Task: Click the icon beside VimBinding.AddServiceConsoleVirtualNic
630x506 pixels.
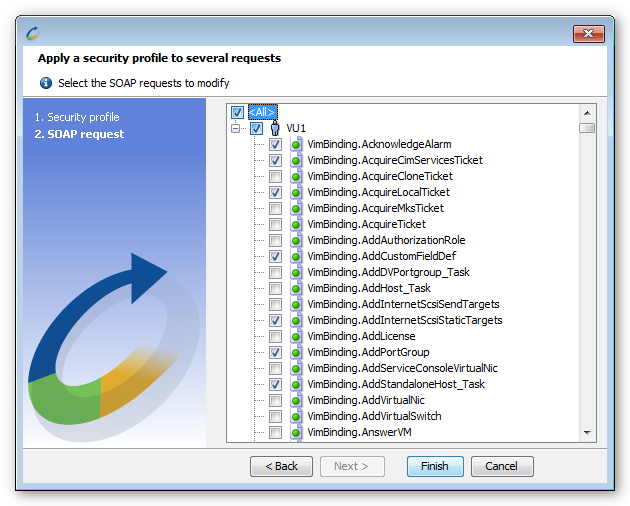Action: (x=296, y=368)
